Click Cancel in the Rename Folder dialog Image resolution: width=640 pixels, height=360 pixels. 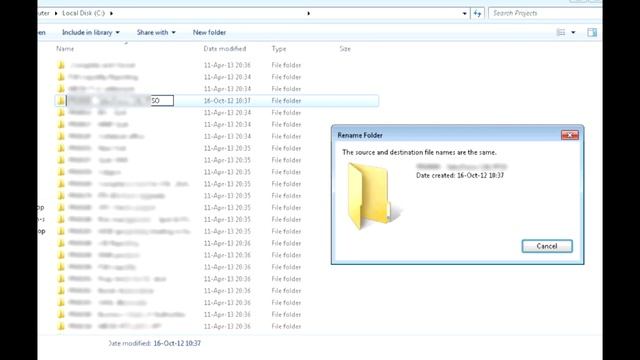[x=547, y=246]
